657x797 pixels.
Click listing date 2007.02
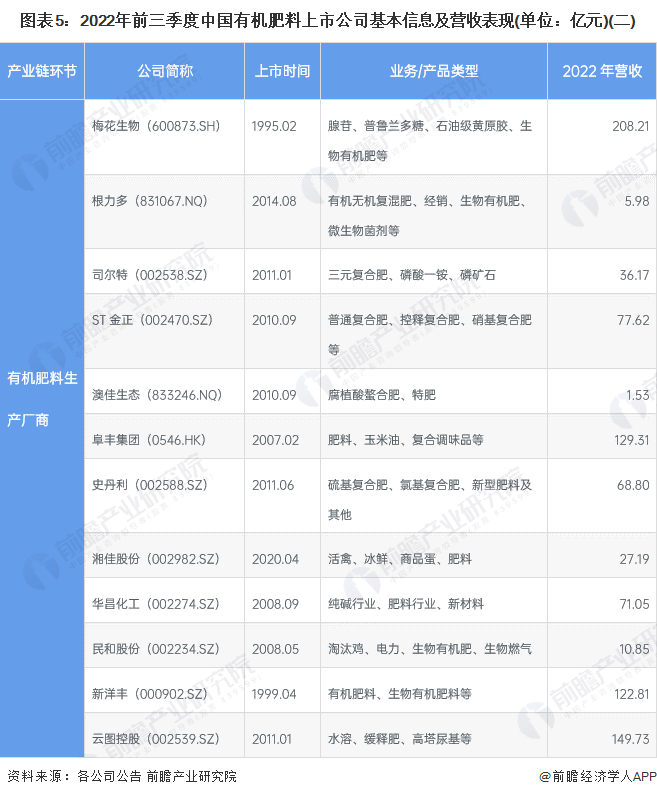pyautogui.click(x=275, y=440)
